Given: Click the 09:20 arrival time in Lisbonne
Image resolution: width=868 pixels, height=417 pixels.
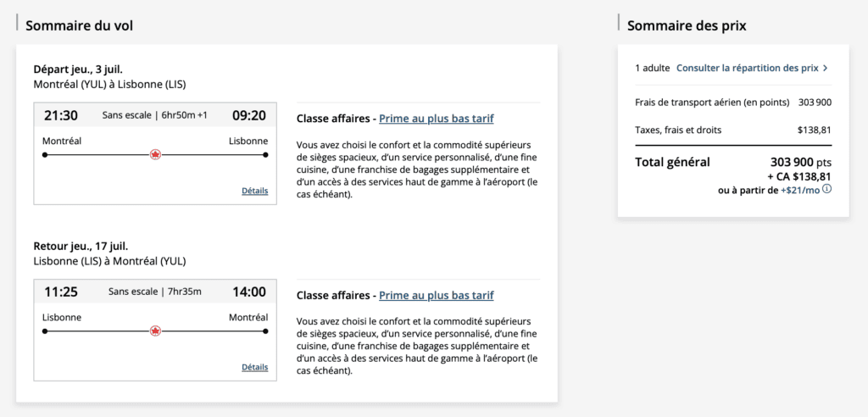Looking at the screenshot, I should coord(249,115).
